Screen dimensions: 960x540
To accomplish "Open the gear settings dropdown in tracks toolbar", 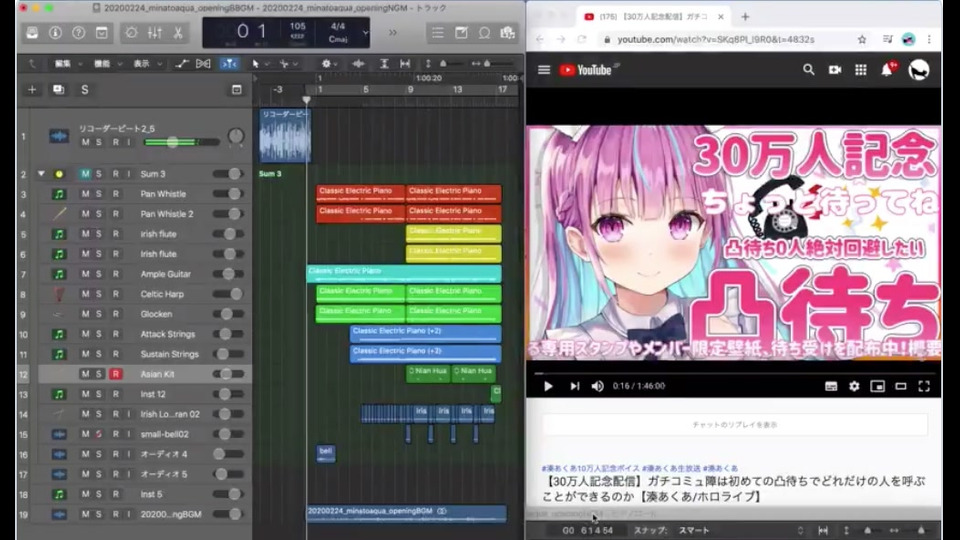I will coord(329,64).
